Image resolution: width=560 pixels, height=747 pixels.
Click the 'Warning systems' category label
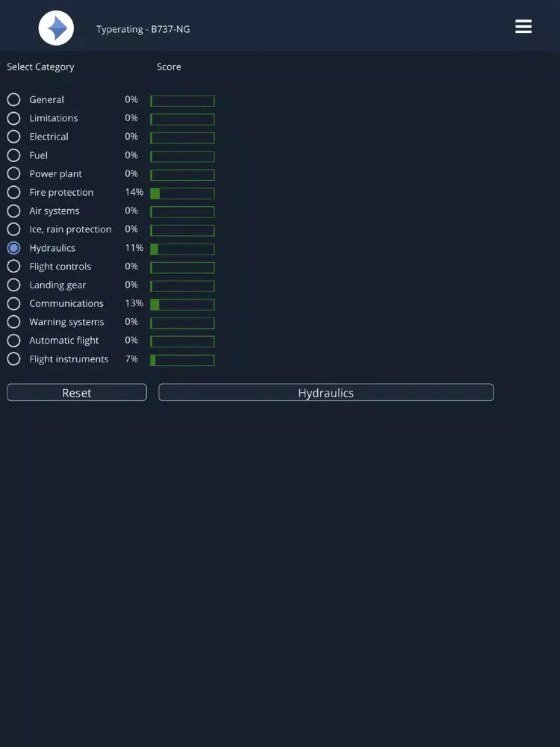(66, 322)
